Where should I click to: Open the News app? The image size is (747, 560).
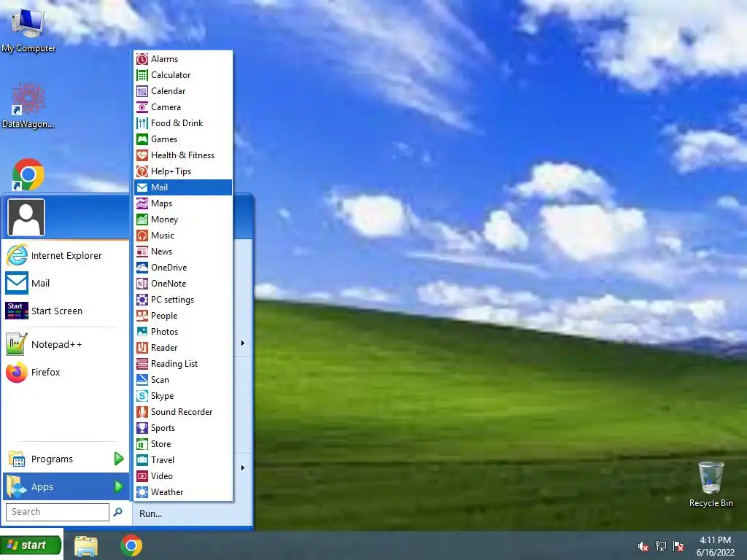[183, 252]
